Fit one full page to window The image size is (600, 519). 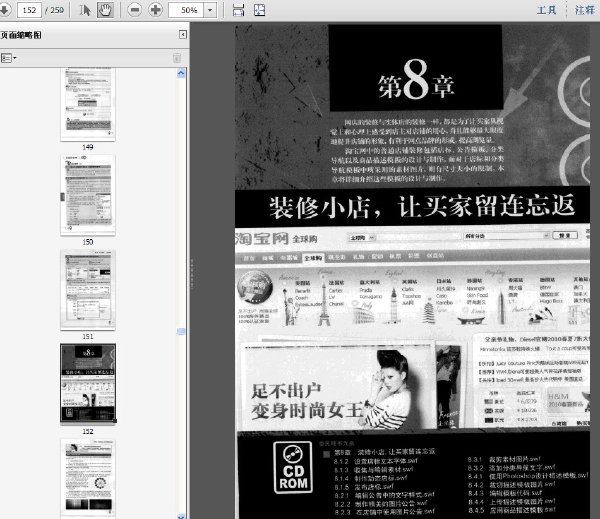click(259, 10)
